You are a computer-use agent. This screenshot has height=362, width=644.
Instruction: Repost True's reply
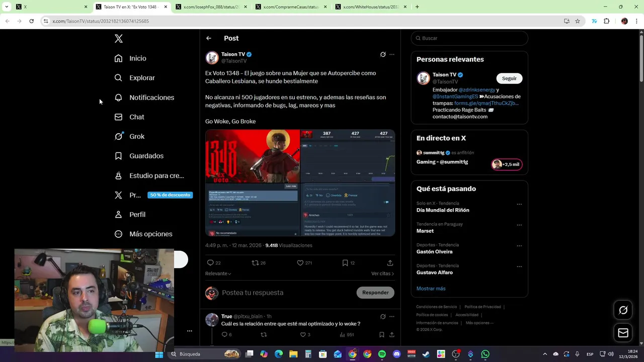(264, 334)
